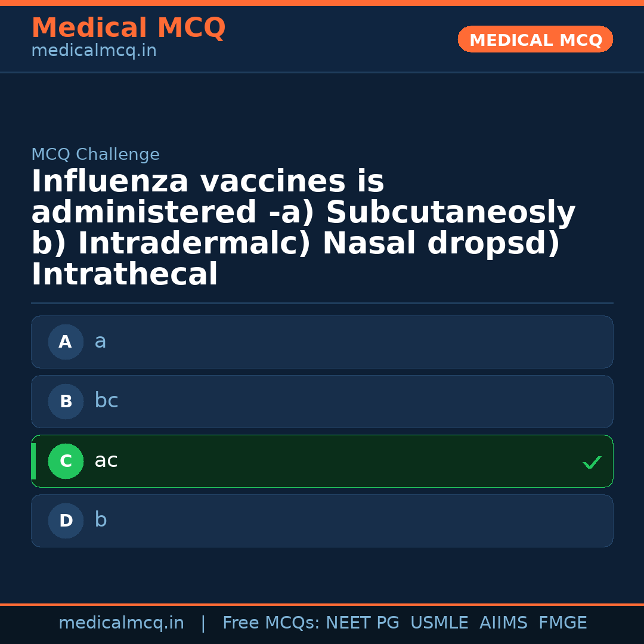
Task: Click the green checkmark icon on option C
Action: pos(592,462)
